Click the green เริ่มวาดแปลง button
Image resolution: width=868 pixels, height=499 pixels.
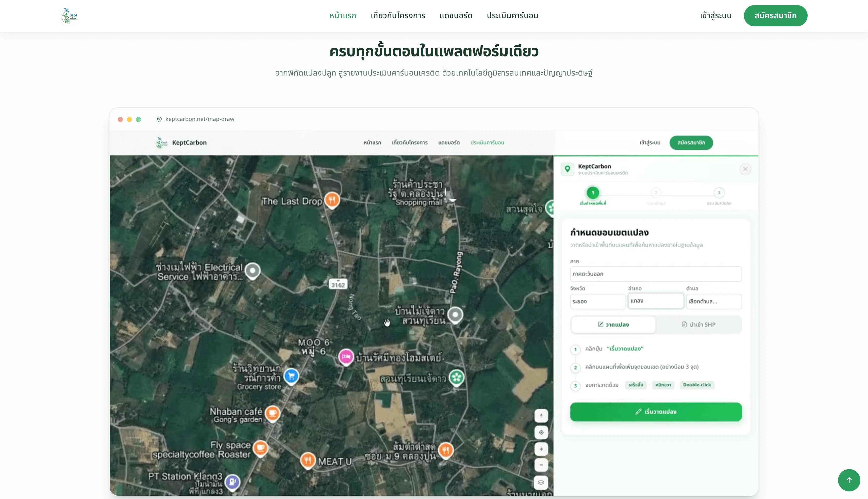point(656,412)
